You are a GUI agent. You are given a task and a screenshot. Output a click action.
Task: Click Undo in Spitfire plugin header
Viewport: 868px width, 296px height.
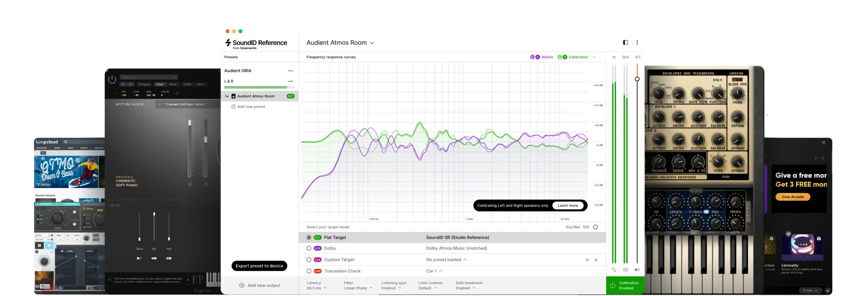click(188, 84)
